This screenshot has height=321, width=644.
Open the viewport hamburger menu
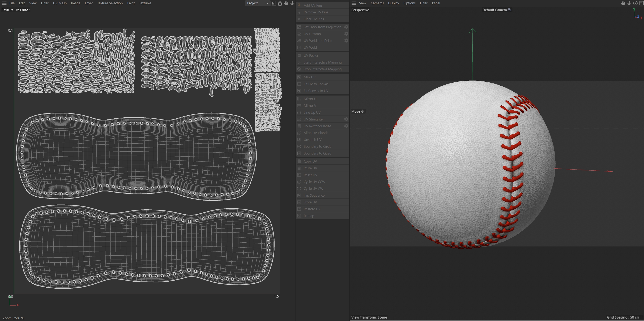354,3
